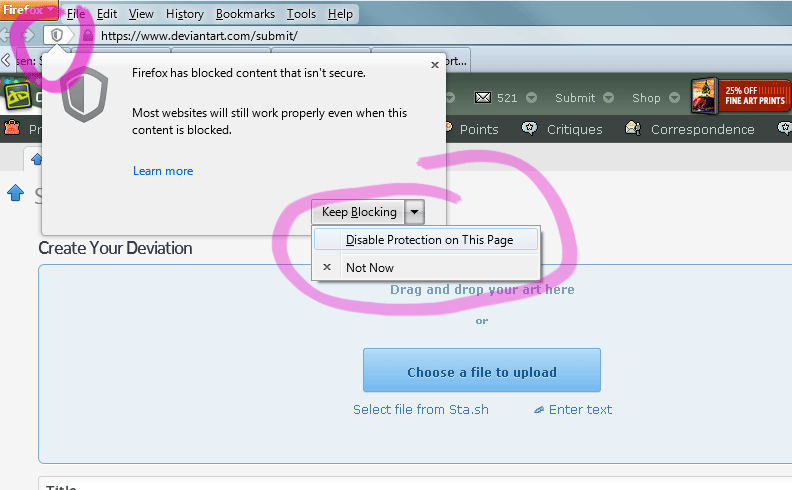The width and height of the screenshot is (792, 490).
Task: Open the File menu
Action: coord(76,14)
